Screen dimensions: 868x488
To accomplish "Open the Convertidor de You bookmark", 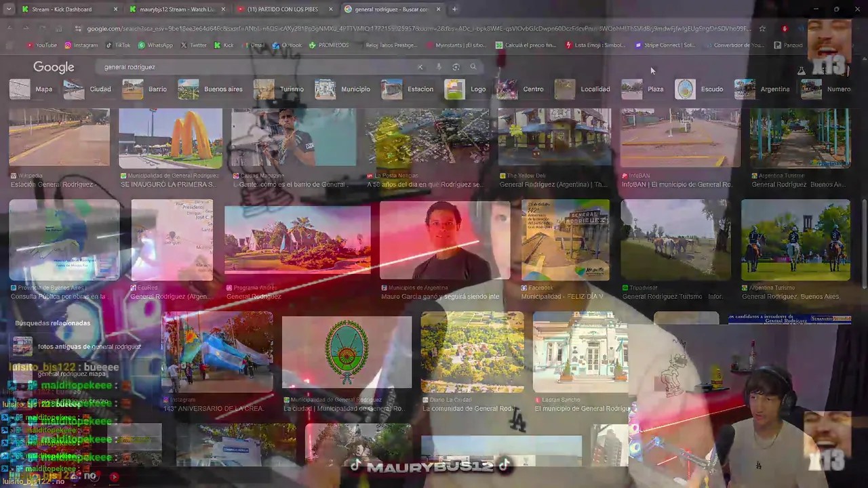I will coord(734,45).
